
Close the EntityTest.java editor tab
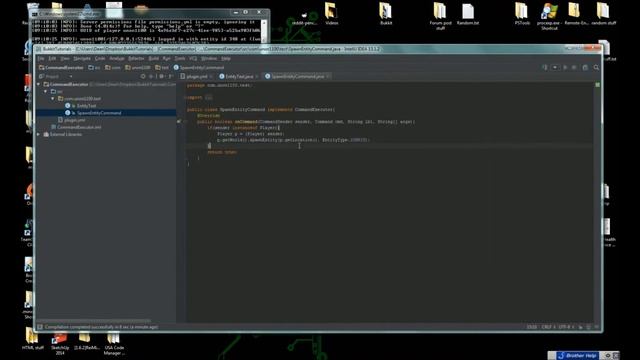click(x=257, y=76)
